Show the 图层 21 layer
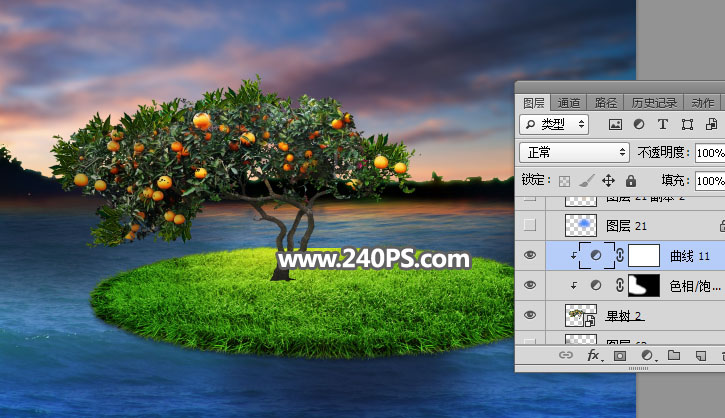 click(x=529, y=226)
